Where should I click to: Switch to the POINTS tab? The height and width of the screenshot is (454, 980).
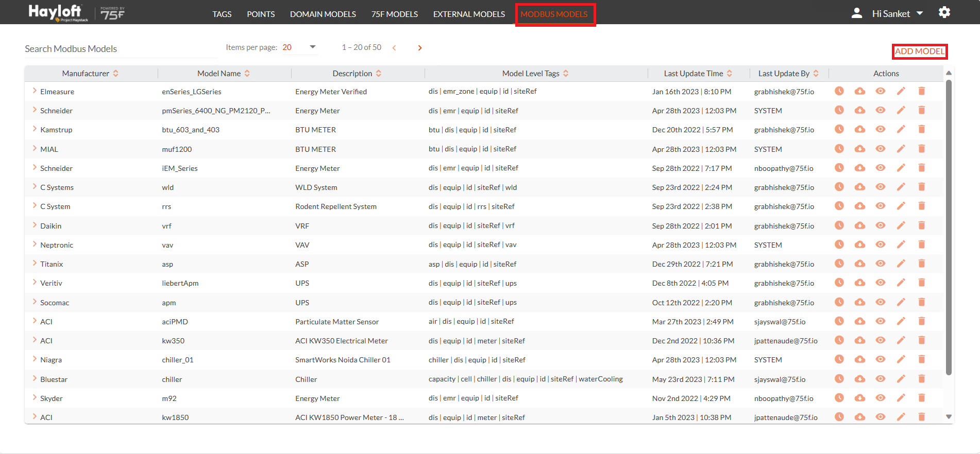[261, 14]
